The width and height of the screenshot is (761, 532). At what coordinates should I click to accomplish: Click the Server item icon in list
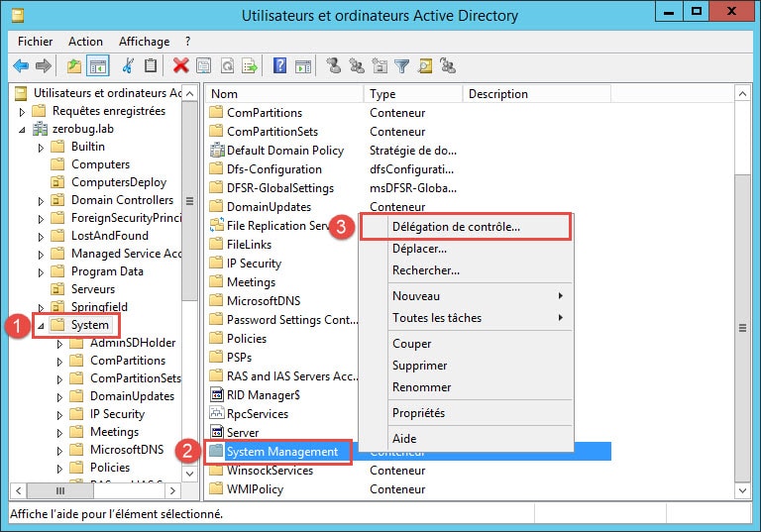click(216, 432)
